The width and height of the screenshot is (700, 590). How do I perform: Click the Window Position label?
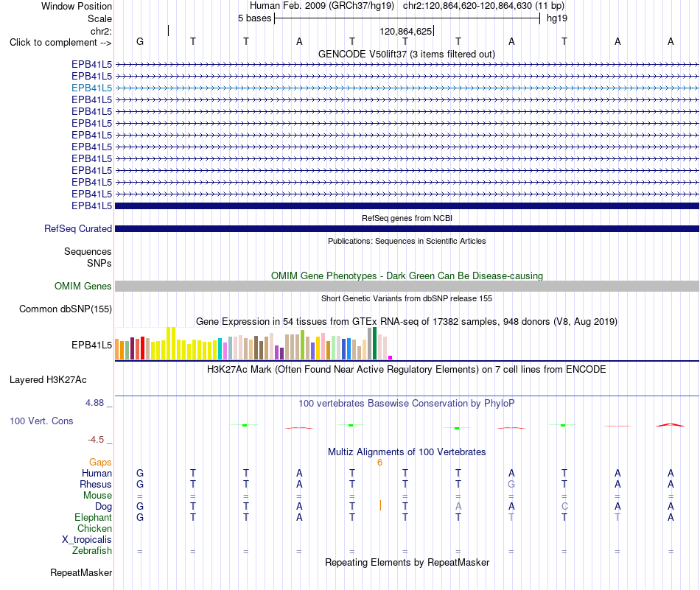pos(77,6)
